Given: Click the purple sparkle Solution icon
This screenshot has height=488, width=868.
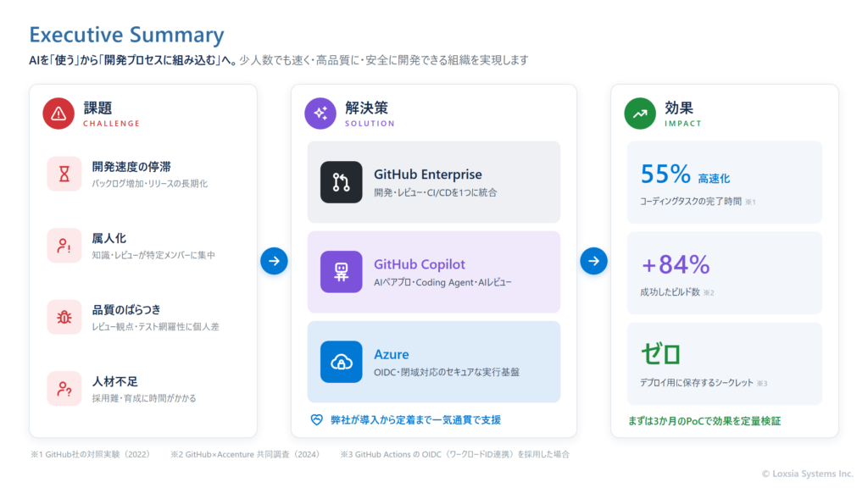Looking at the screenshot, I should tap(320, 114).
